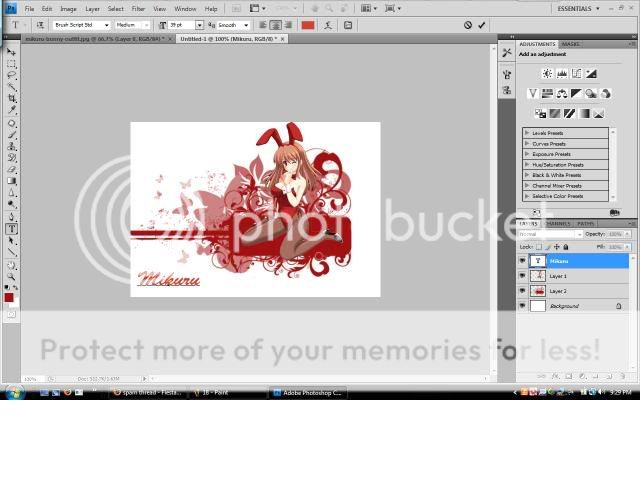Toggle lock transparent pixels

(x=539, y=247)
